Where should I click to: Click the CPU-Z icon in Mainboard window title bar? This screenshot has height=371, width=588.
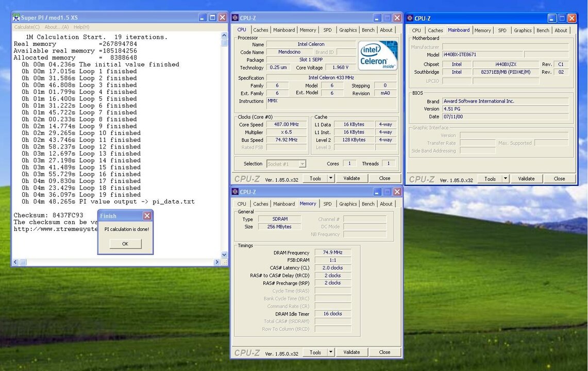click(410, 18)
